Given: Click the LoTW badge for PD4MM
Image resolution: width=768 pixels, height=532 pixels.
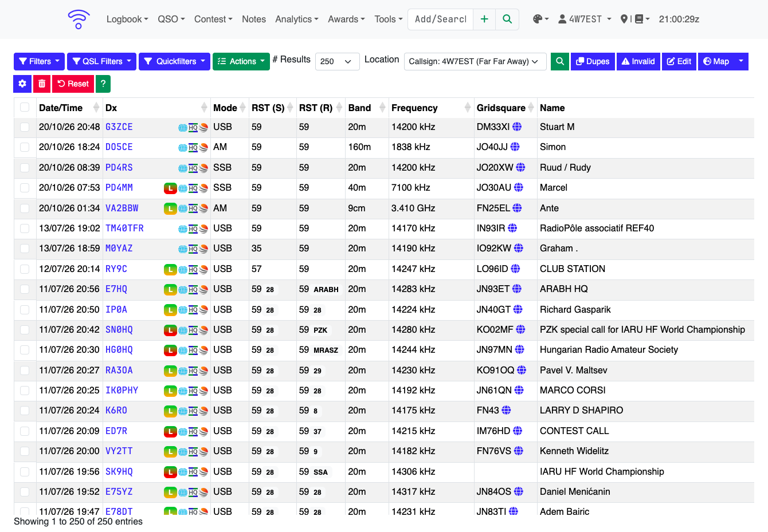Looking at the screenshot, I should pos(170,188).
